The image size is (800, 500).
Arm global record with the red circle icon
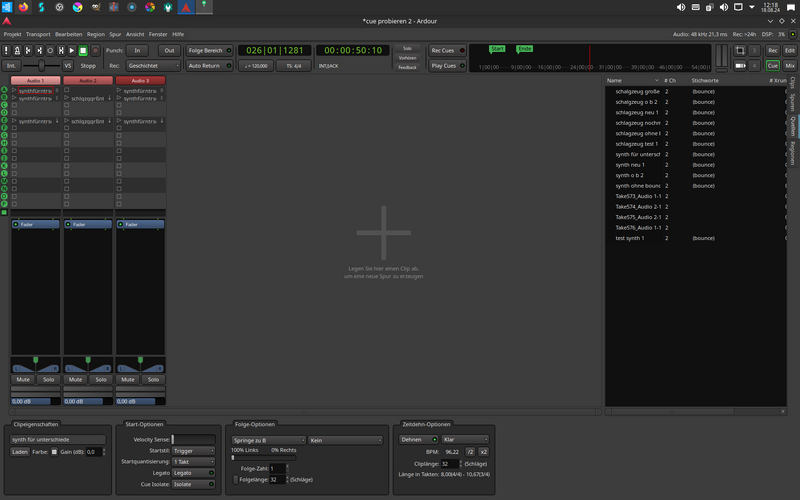pos(95,51)
